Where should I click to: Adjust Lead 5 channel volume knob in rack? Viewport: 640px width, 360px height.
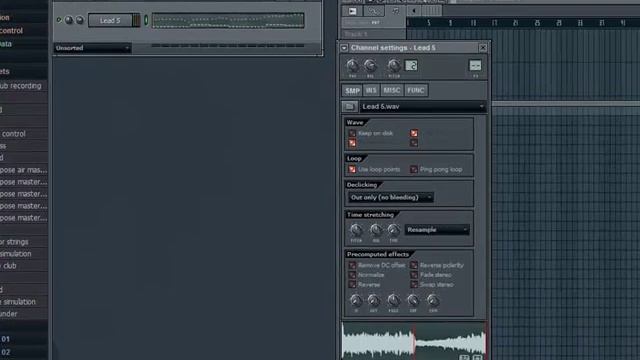pos(80,20)
